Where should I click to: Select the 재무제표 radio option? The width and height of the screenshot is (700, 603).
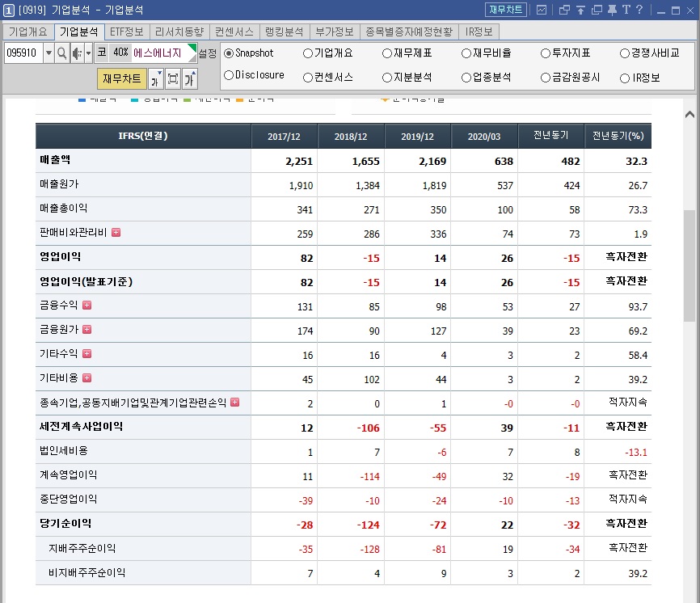387,53
